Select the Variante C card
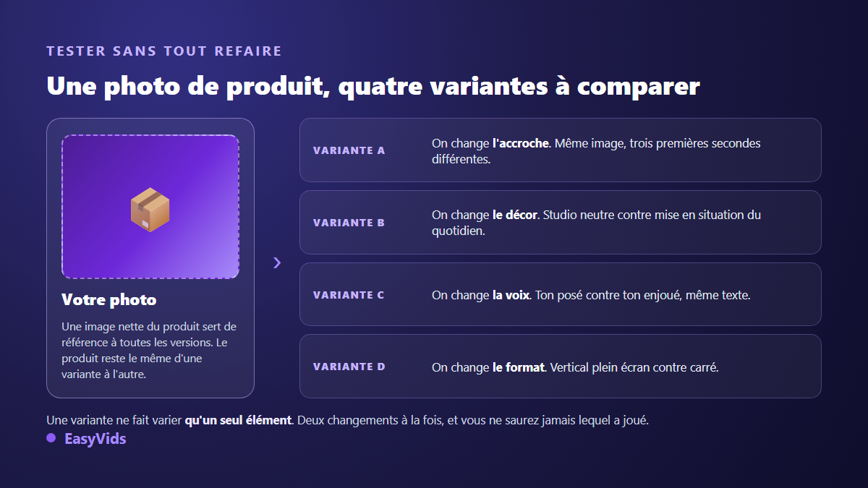This screenshot has width=868, height=488. pos(561,294)
